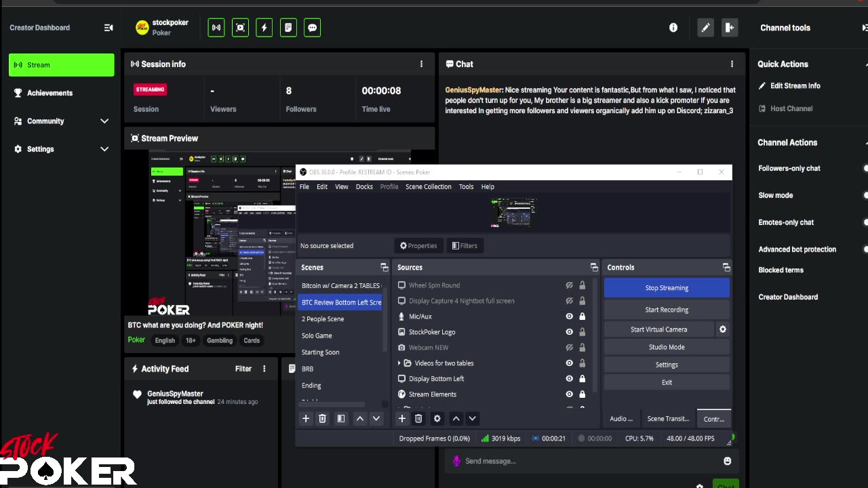Expand the Community sidebar section
The image size is (868, 488).
(104, 121)
